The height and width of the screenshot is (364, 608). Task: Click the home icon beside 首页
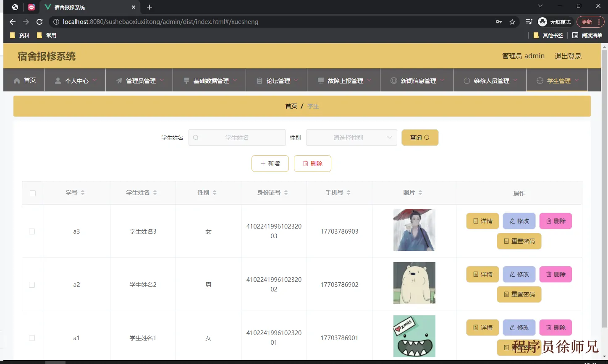pyautogui.click(x=17, y=81)
